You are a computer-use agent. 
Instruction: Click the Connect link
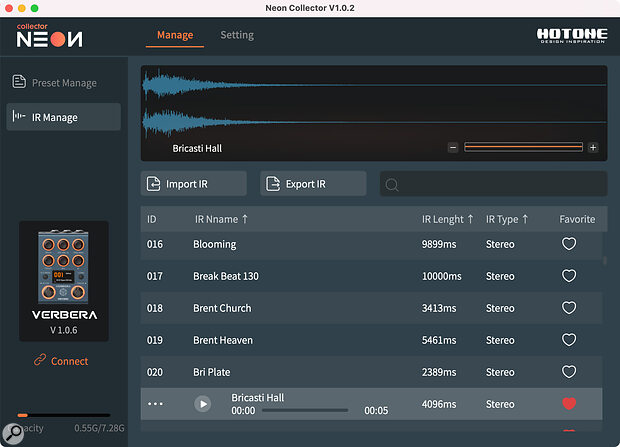click(x=70, y=361)
